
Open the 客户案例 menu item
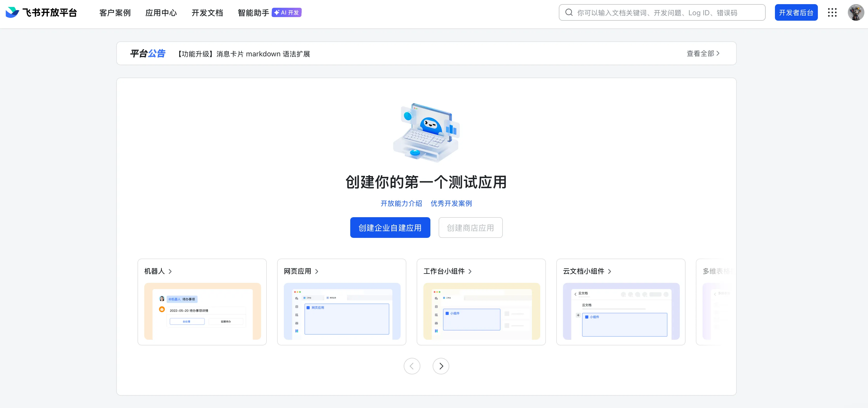(x=115, y=13)
